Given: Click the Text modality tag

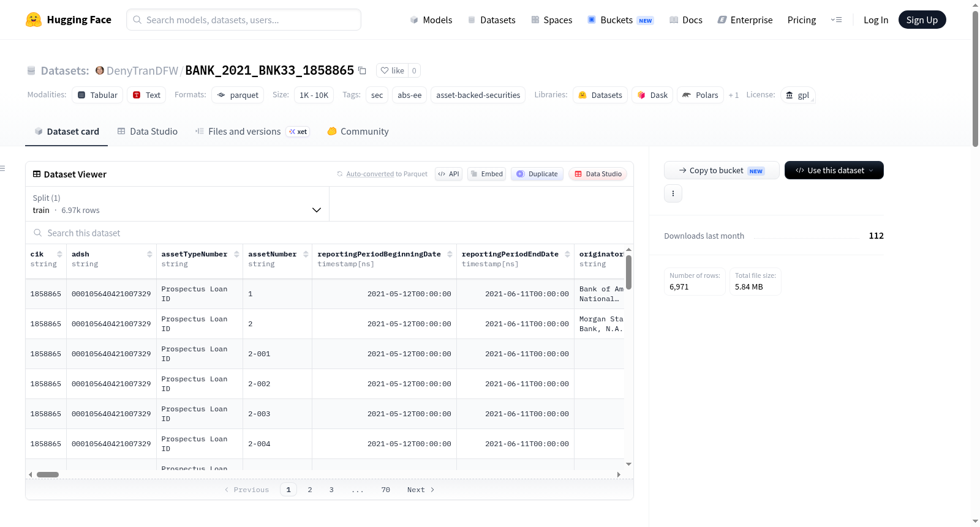Looking at the screenshot, I should (147, 95).
